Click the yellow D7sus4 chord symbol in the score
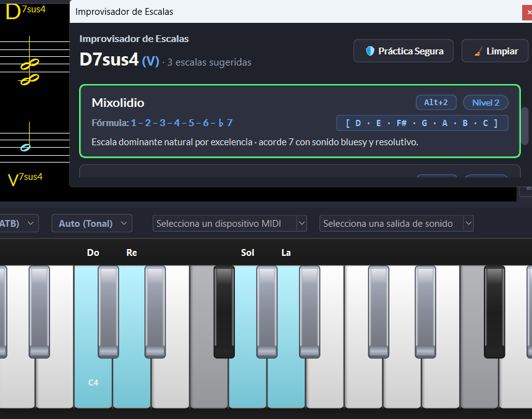 point(25,11)
